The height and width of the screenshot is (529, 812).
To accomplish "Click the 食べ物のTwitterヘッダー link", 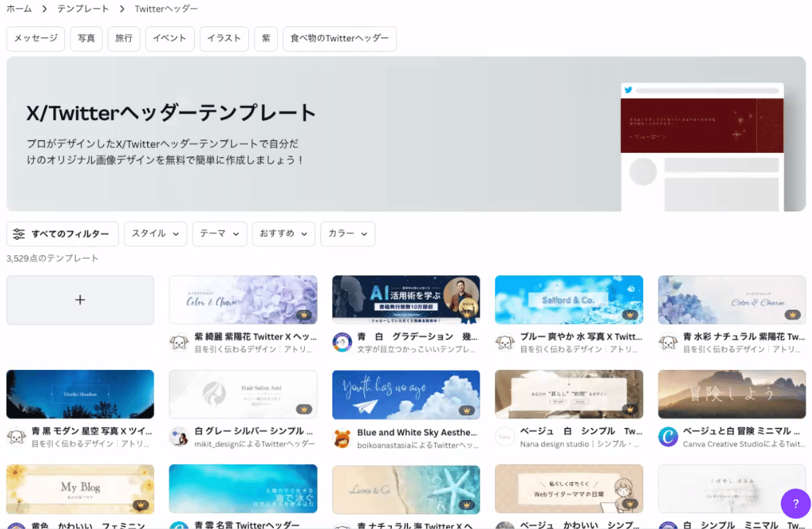I will tap(340, 39).
